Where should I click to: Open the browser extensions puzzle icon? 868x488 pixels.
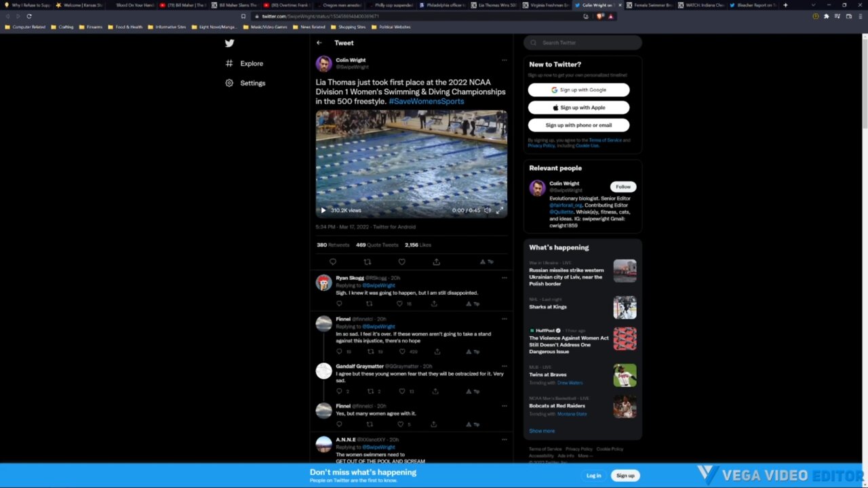point(827,16)
